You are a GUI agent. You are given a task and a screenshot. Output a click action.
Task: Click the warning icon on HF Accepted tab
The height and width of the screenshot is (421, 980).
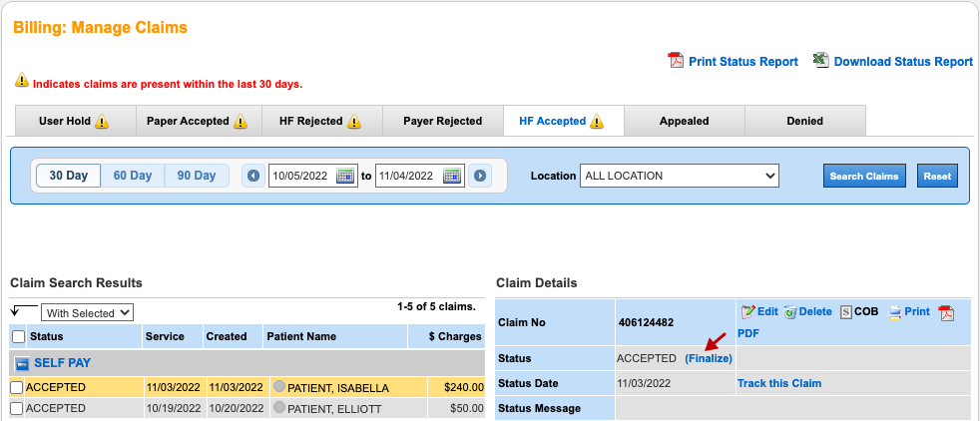(x=596, y=121)
